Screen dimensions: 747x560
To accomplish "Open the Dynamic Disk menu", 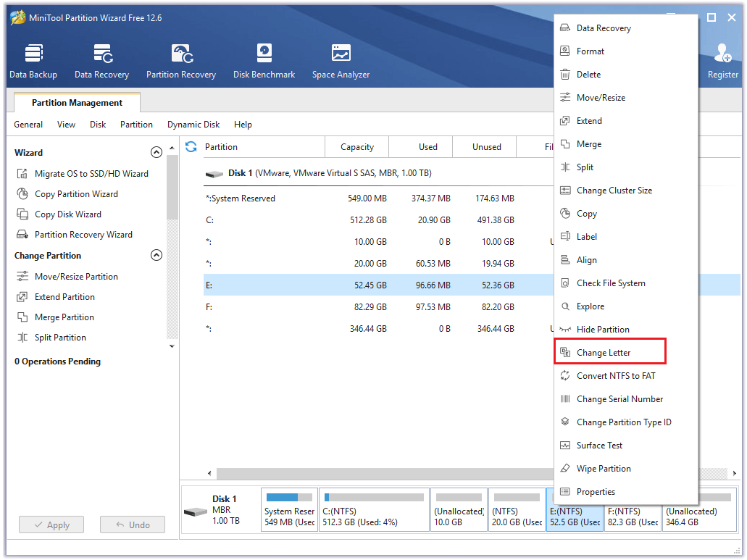I will [x=193, y=125].
